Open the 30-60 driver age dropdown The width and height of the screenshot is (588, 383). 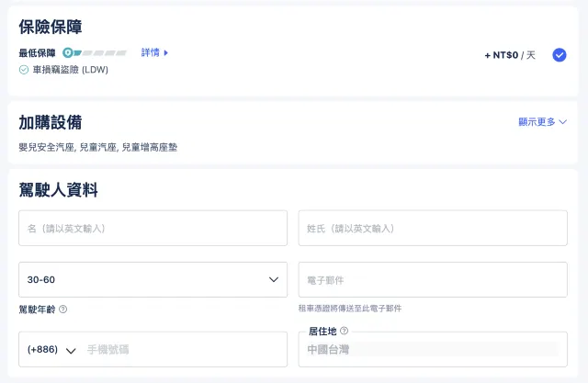tap(153, 279)
